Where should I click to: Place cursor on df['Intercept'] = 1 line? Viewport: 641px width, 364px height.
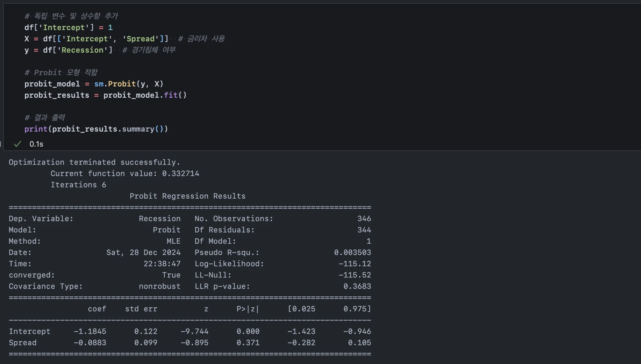point(68,28)
